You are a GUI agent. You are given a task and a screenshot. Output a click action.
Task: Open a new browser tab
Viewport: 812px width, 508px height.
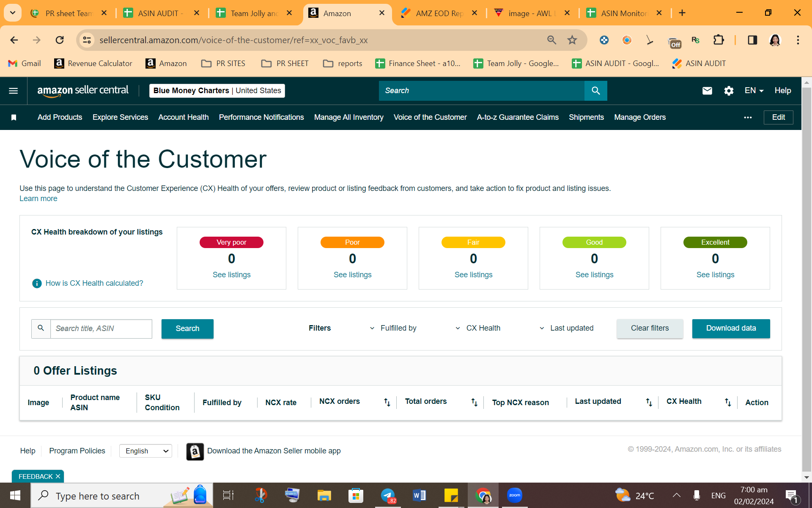682,13
